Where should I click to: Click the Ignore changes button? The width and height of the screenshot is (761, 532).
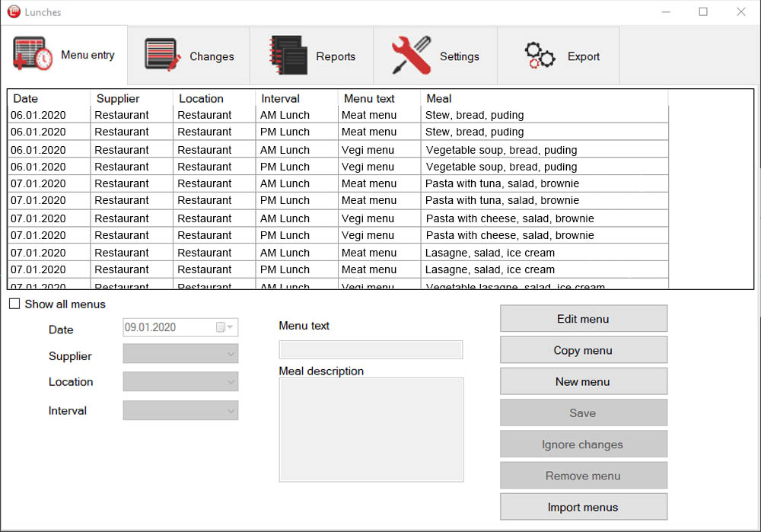tap(584, 444)
